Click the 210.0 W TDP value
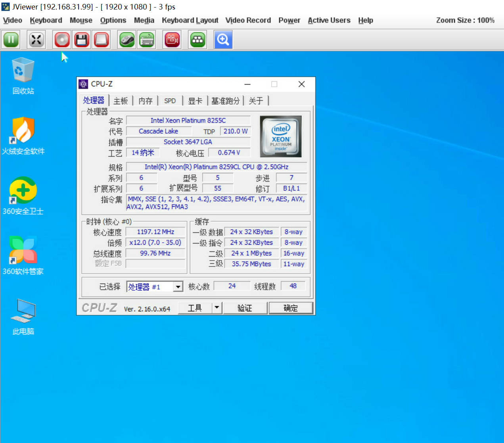504x443 pixels. point(236,131)
